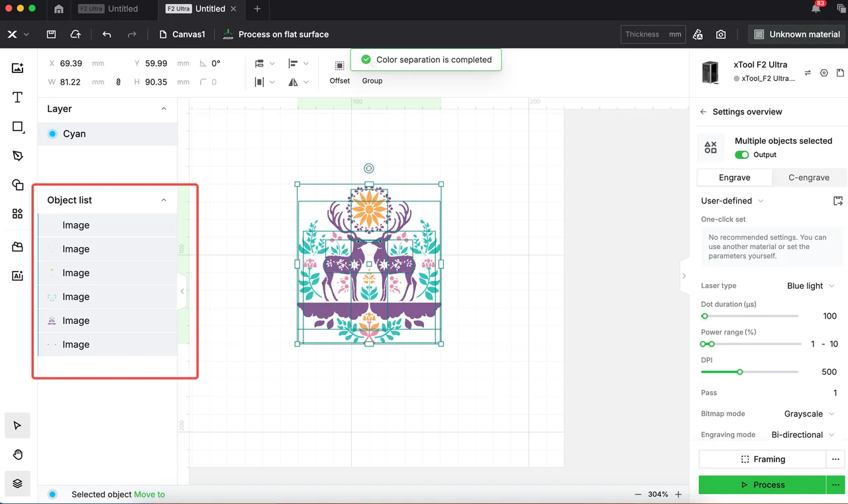Switch to the Engrave tab
This screenshot has height=504, width=848.
click(735, 177)
